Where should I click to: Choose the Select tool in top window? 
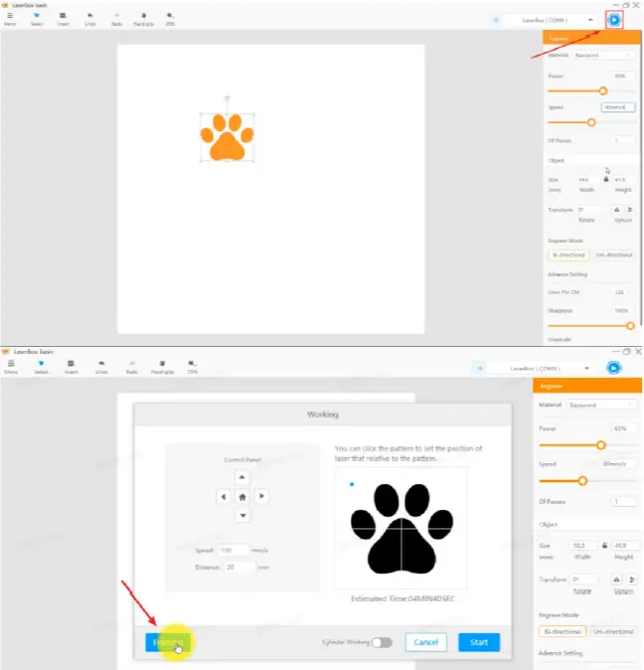tap(37, 16)
